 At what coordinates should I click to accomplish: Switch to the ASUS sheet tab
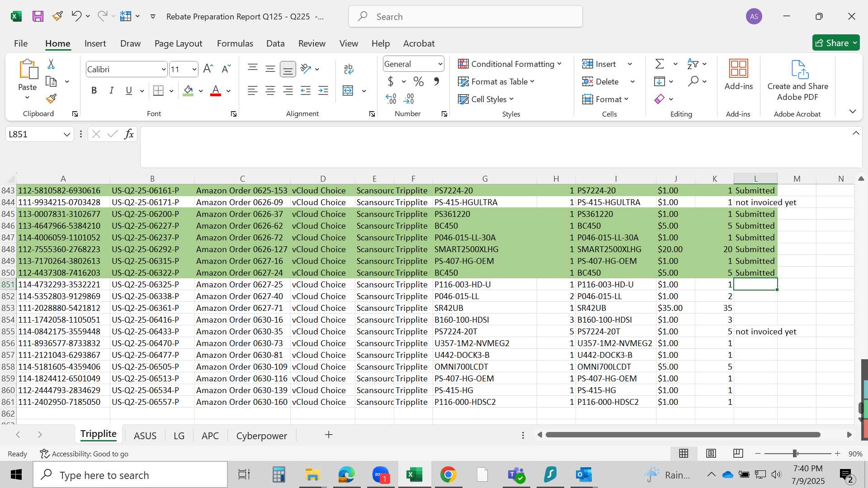[145, 436]
